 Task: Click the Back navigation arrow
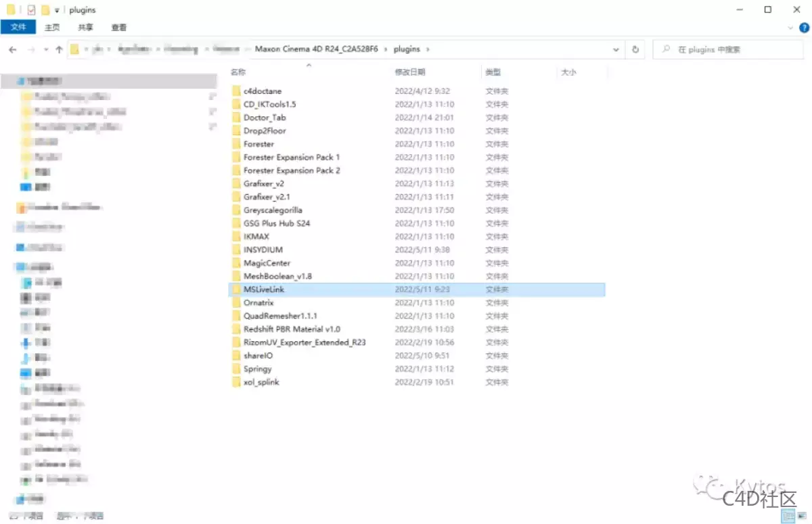12,49
